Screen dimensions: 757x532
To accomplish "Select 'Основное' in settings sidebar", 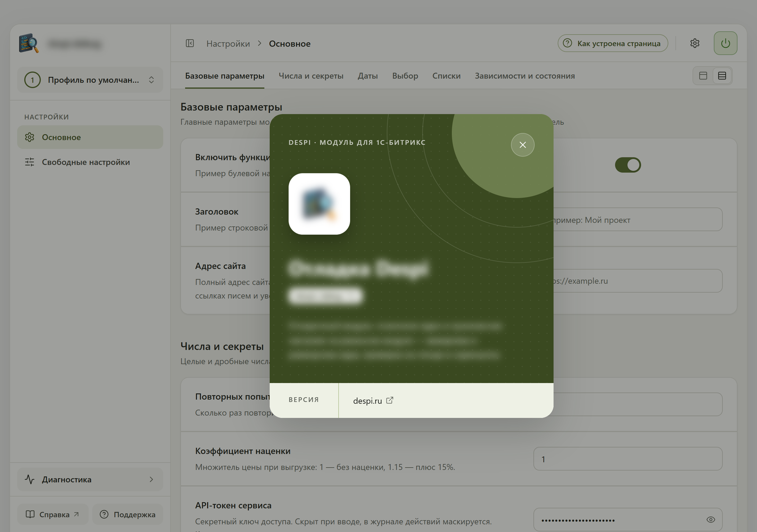I will tap(90, 137).
